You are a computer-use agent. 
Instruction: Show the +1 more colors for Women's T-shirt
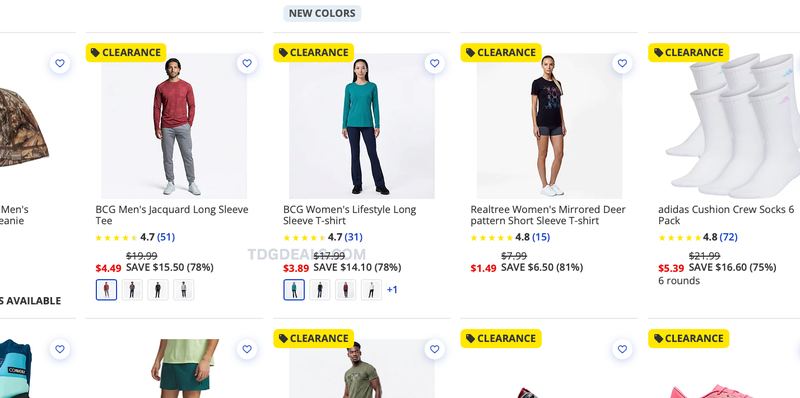[x=392, y=290]
